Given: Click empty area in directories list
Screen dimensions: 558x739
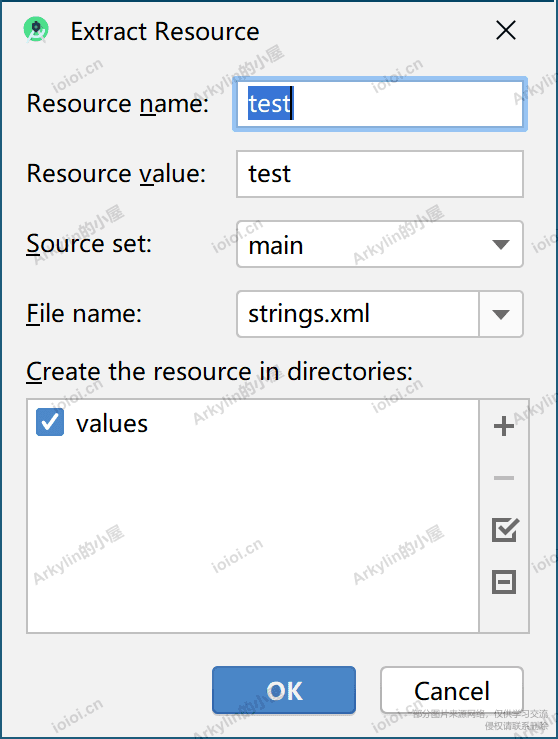Looking at the screenshot, I should pyautogui.click(x=253, y=537).
